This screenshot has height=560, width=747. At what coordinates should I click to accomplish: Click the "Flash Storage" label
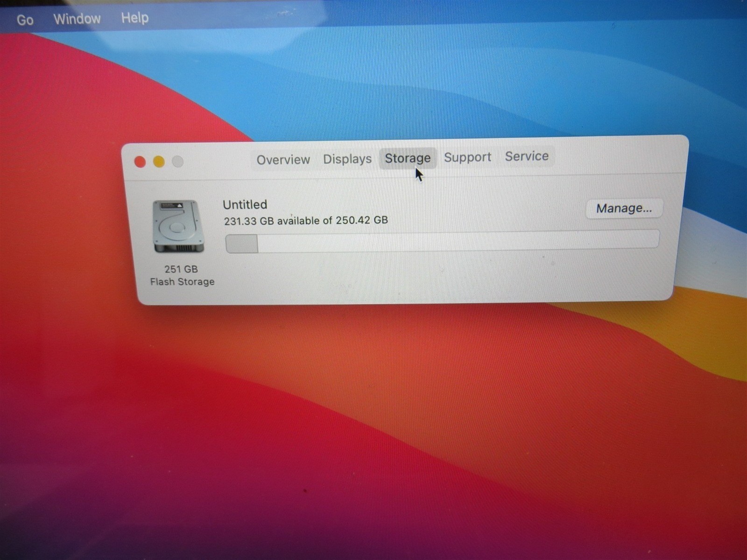(x=182, y=282)
